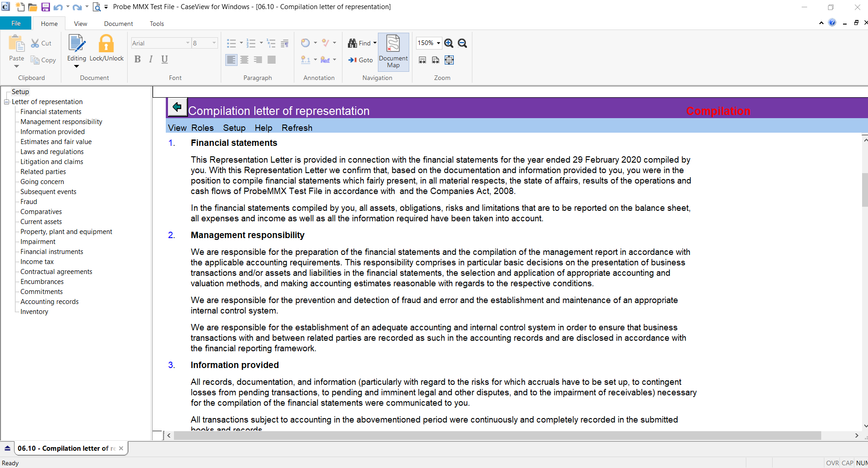Toggle the Document Map pane
The width and height of the screenshot is (868, 468).
click(x=393, y=52)
